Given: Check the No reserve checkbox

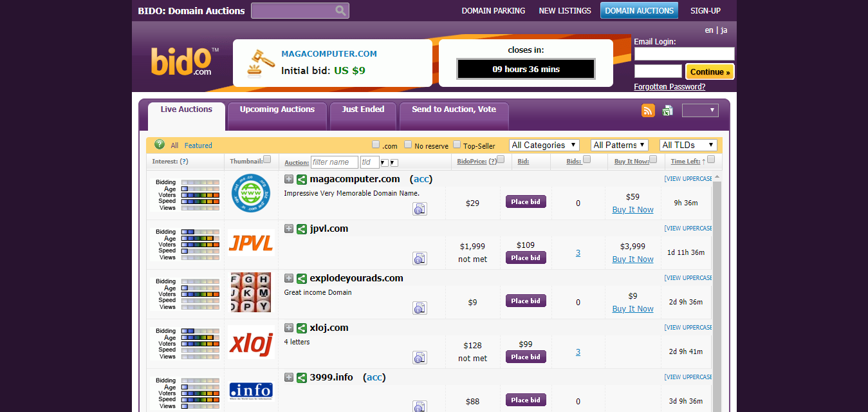Looking at the screenshot, I should [408, 145].
